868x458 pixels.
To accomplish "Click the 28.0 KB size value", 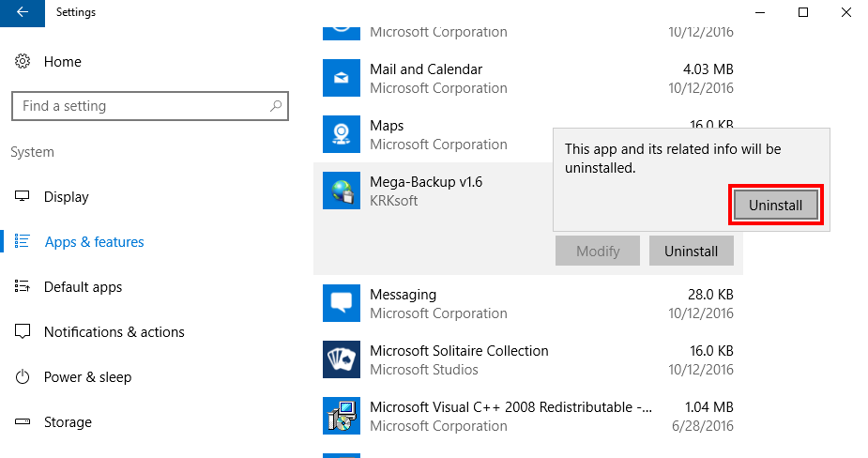I will coord(710,295).
